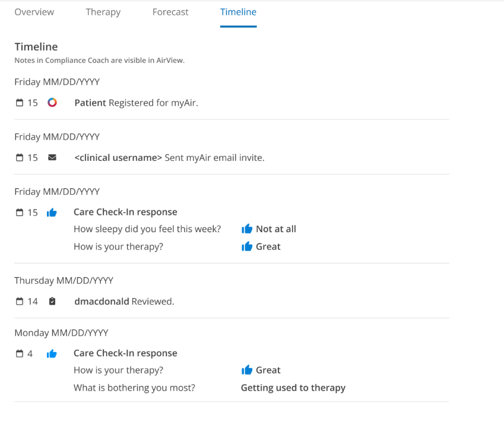Viewport: 504px width, 421px height.
Task: Open the Forecast tab
Action: pos(170,12)
